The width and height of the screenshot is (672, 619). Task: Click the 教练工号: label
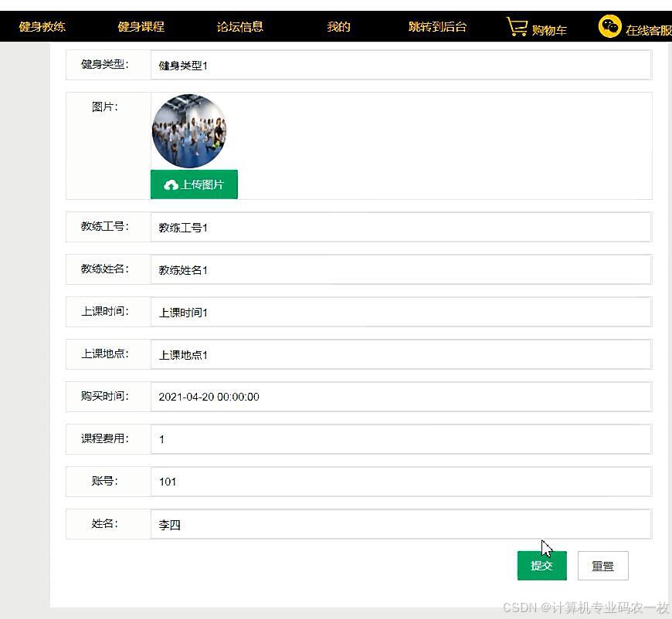pos(105,226)
